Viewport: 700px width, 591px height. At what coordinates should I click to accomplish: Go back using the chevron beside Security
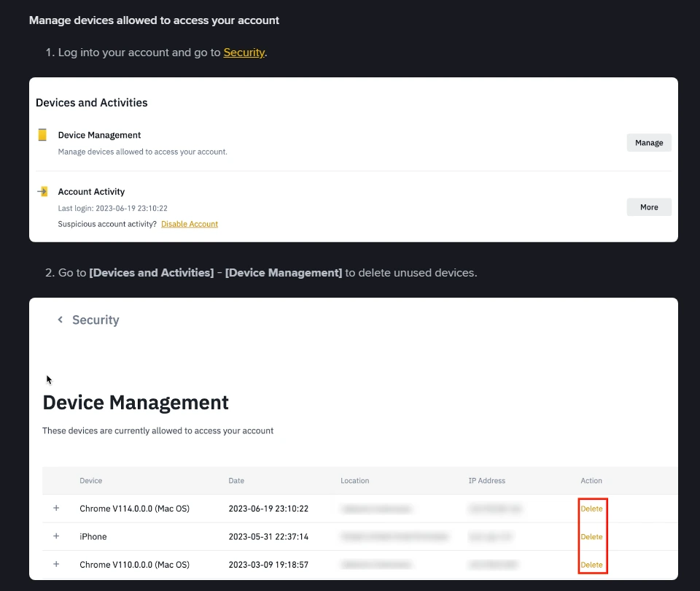point(61,320)
